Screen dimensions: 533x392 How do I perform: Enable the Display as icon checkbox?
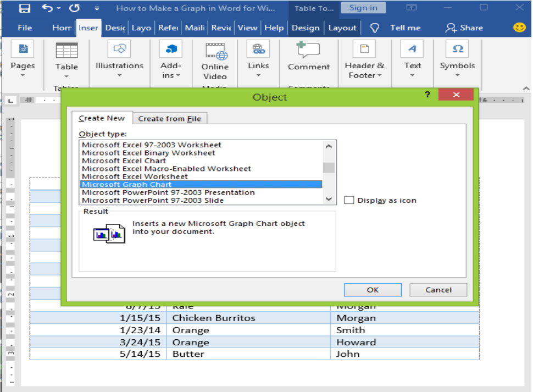click(x=349, y=200)
